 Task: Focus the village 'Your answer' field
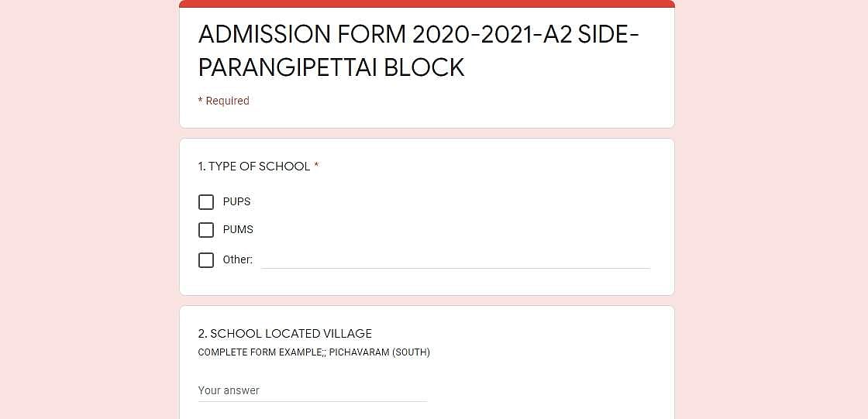(312, 390)
